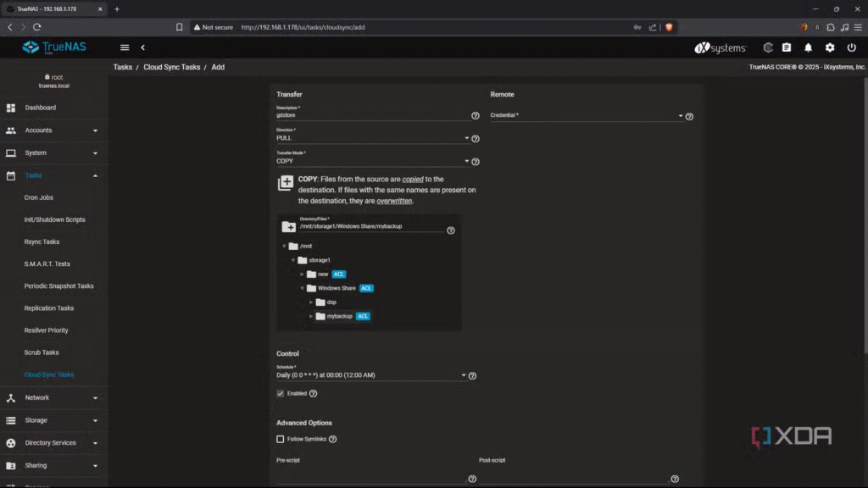Open the alerts bell notification icon
This screenshot has height=488, width=868.
pos(808,47)
